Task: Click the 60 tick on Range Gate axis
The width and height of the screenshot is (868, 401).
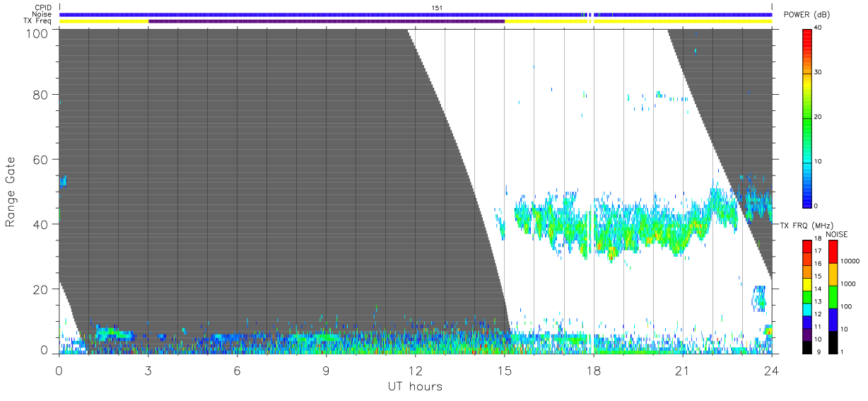Action: click(41, 160)
